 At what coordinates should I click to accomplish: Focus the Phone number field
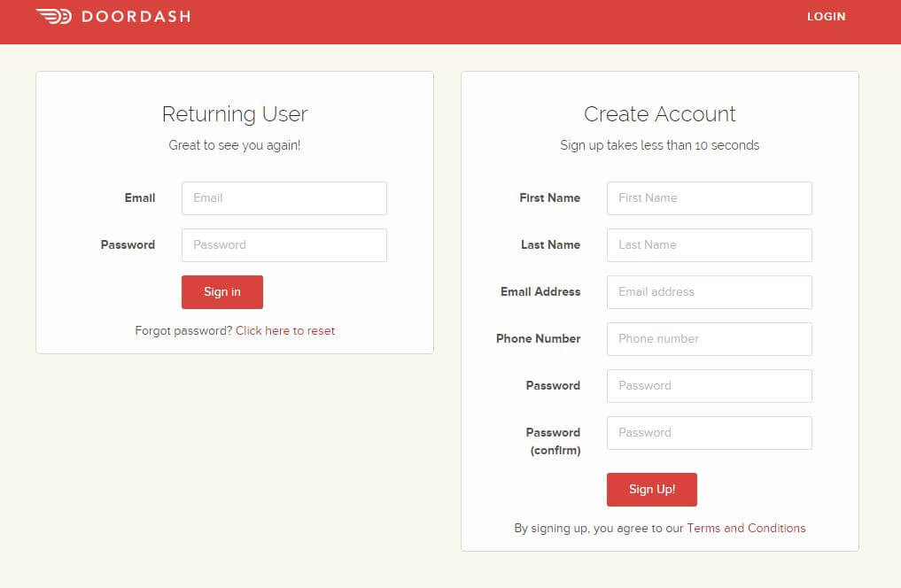[x=709, y=338]
